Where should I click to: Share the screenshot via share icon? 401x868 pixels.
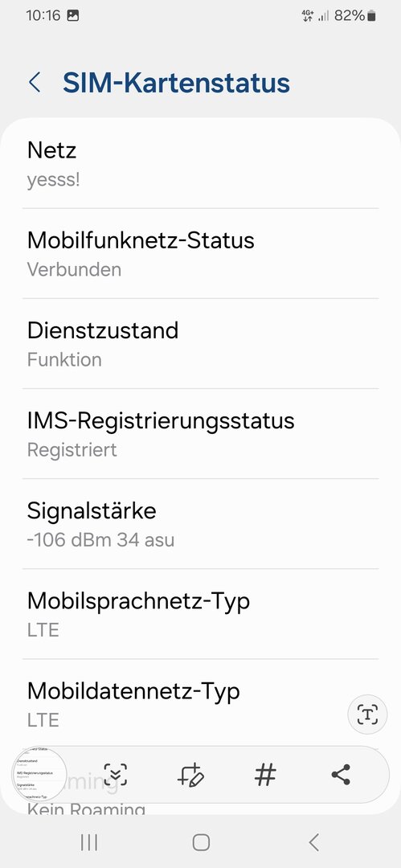tap(341, 775)
